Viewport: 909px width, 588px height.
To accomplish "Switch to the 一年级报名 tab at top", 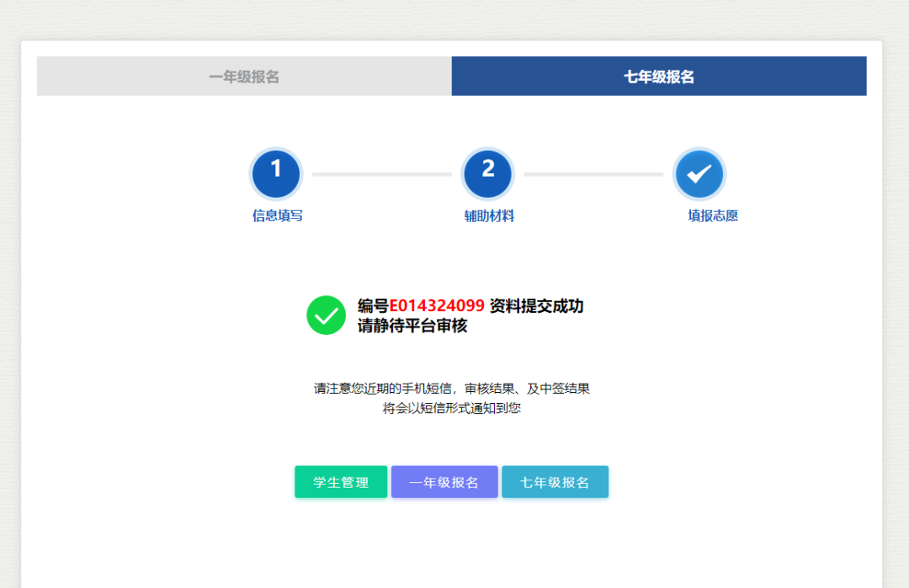I will pos(244,77).
